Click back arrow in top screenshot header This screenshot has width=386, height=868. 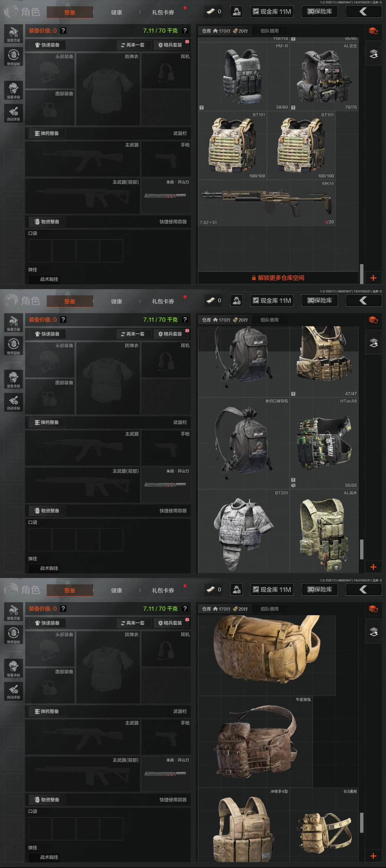click(x=363, y=11)
